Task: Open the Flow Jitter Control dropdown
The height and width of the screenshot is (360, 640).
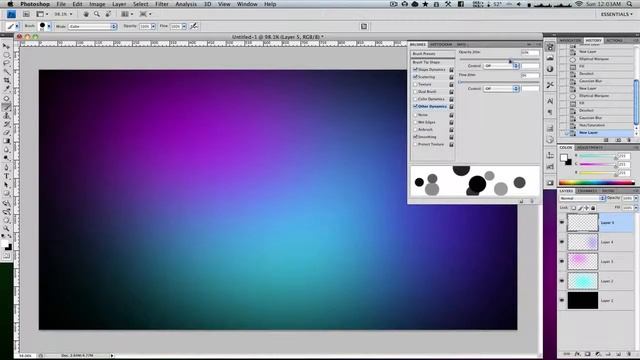Action: pyautogui.click(x=501, y=89)
